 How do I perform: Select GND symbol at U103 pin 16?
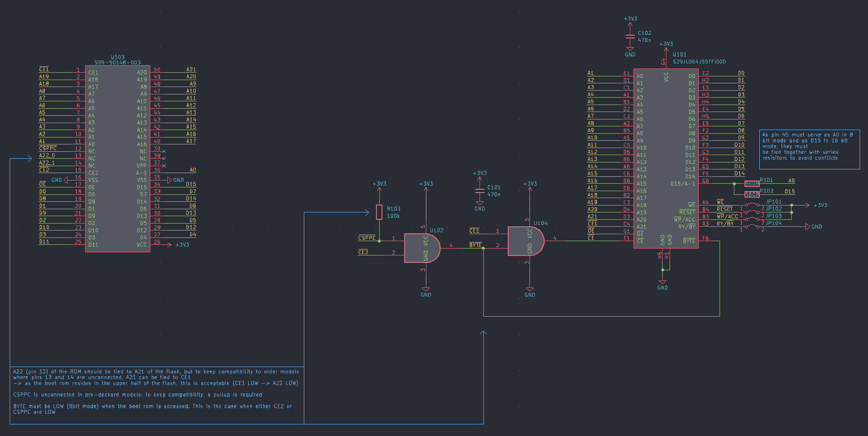click(x=60, y=180)
